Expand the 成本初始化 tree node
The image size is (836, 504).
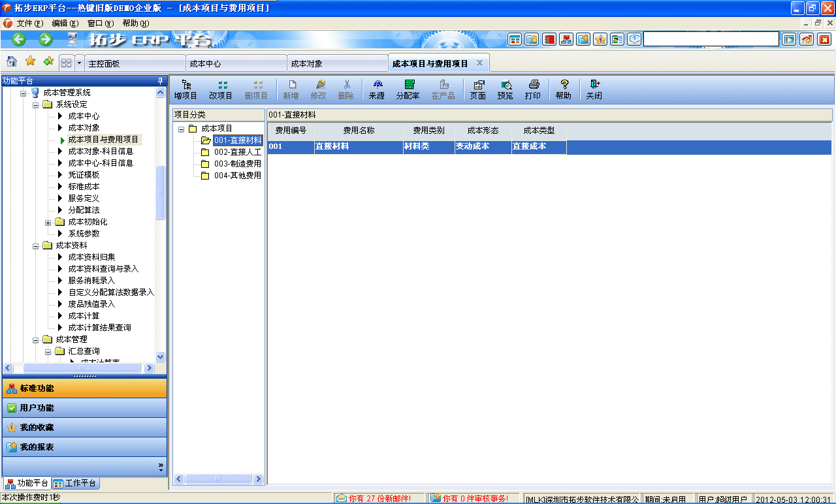49,221
